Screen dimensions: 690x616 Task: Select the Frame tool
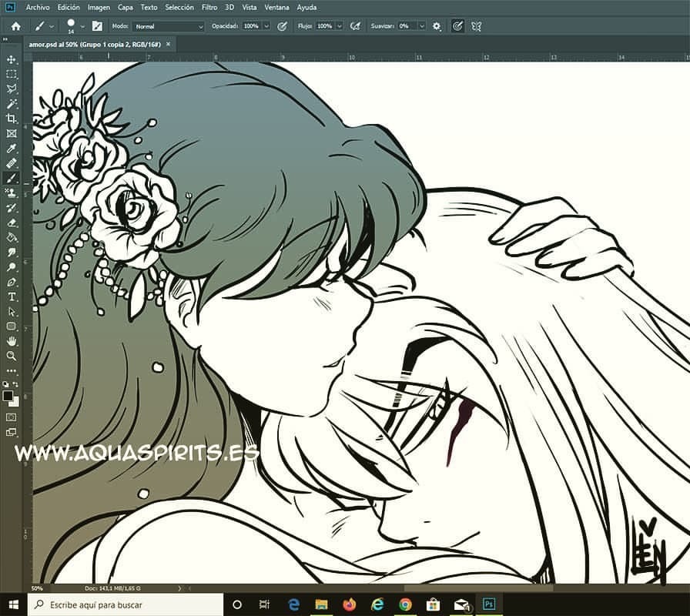[12, 133]
